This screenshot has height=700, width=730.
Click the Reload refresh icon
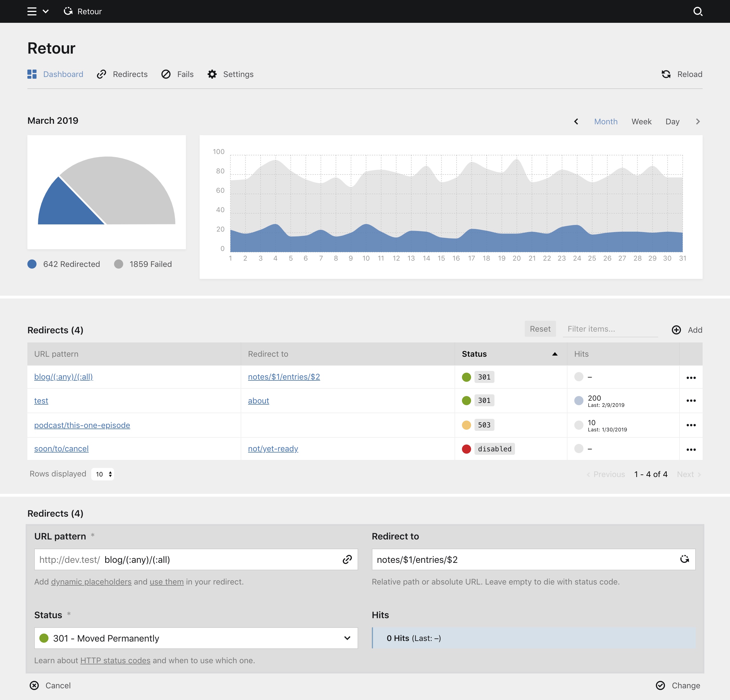click(666, 74)
